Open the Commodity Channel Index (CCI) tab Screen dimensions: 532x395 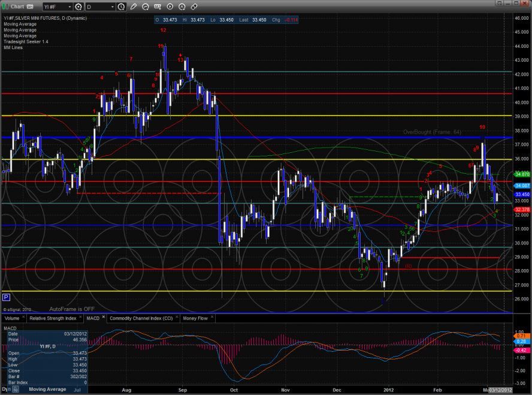[141, 318]
